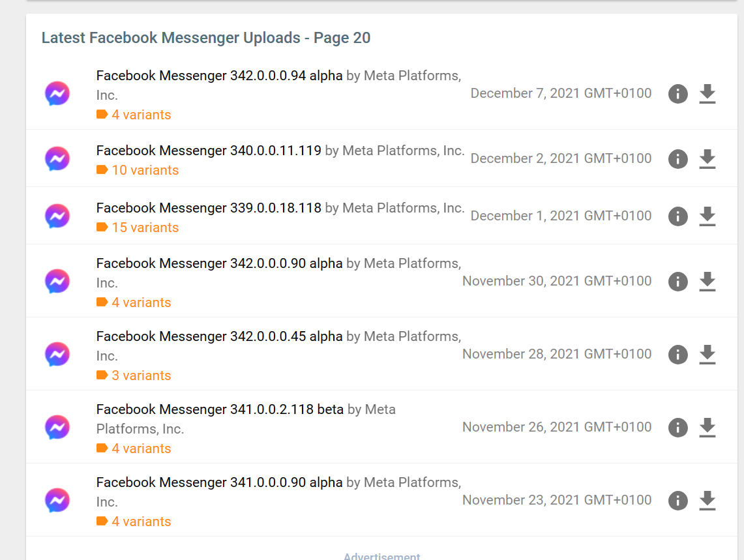Click date November 23, 2021 GMT+0100

click(557, 501)
